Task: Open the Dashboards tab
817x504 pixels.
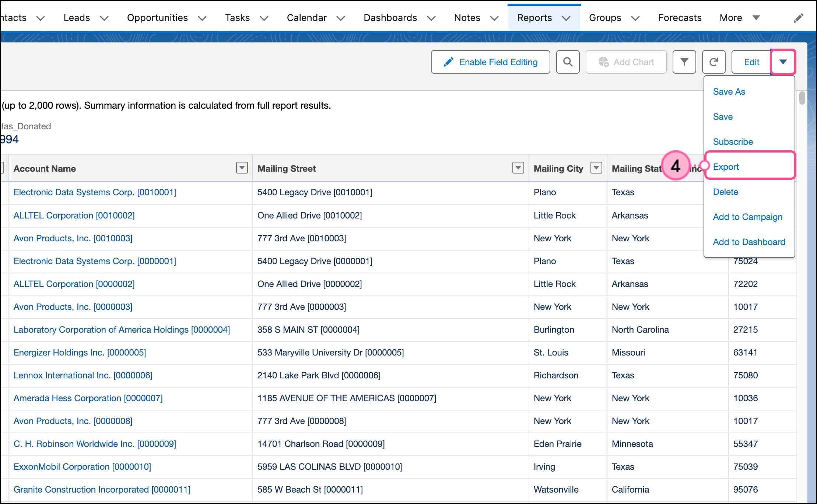Action: [390, 18]
